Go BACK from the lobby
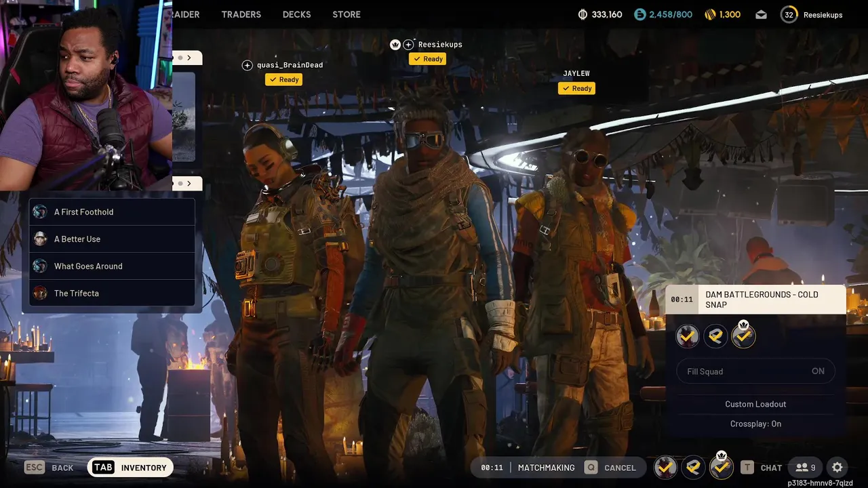868x488 pixels. click(x=62, y=468)
